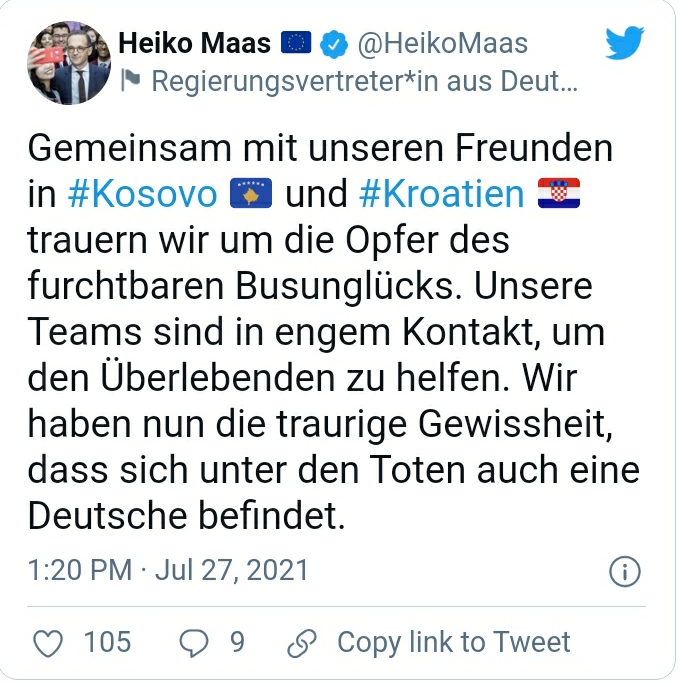Click the @HeikoMaas handle
The width and height of the screenshot is (696, 687).
(x=443, y=44)
